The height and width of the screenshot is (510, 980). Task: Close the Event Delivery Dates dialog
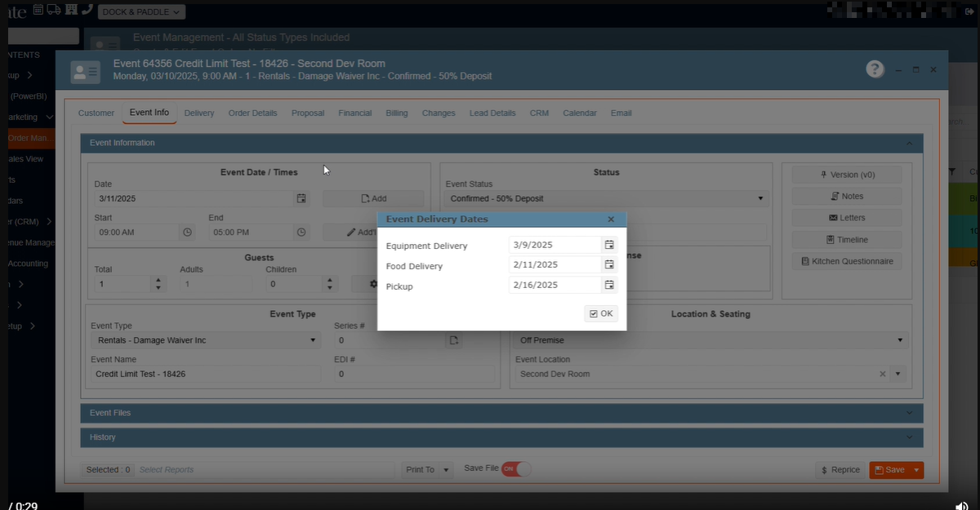[611, 220]
